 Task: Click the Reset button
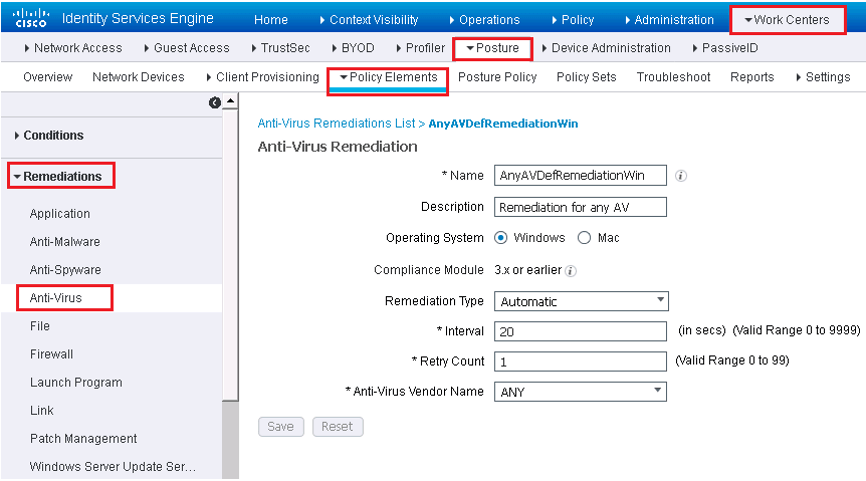[337, 426]
